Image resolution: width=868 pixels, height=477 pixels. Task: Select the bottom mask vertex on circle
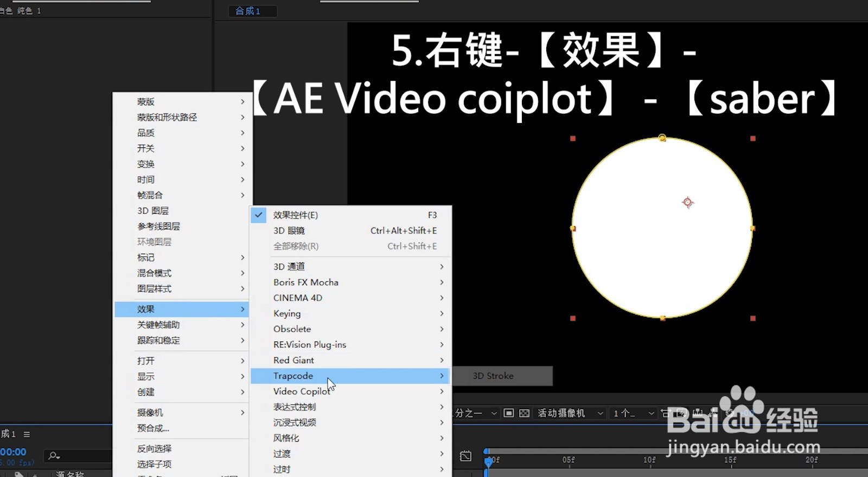click(662, 318)
